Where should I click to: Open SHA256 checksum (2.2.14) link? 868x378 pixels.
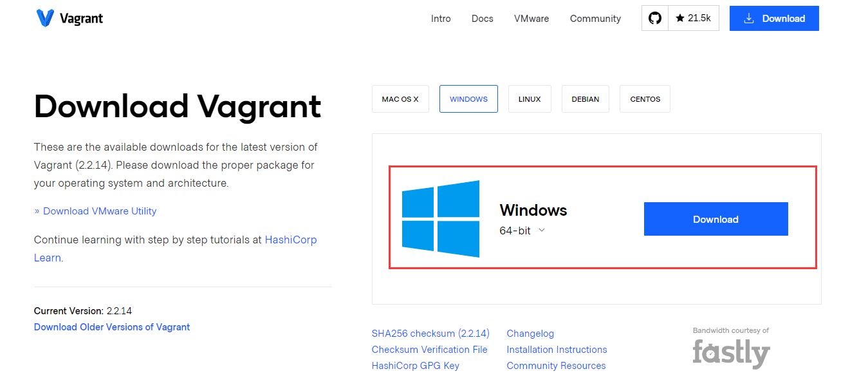(x=430, y=334)
